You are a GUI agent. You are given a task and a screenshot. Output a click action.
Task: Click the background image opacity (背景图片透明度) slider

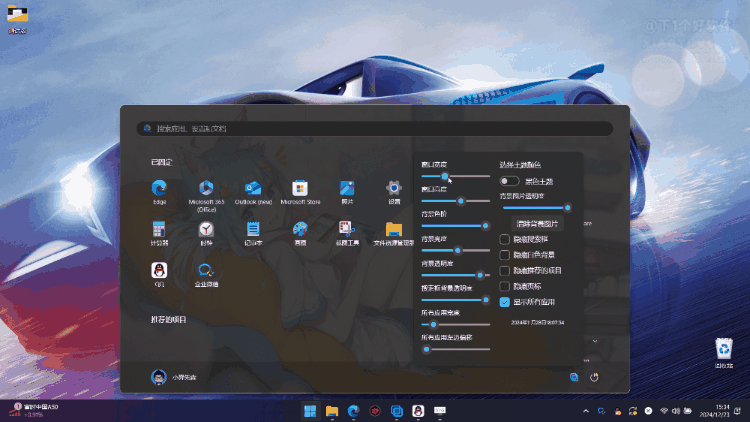[535, 207]
